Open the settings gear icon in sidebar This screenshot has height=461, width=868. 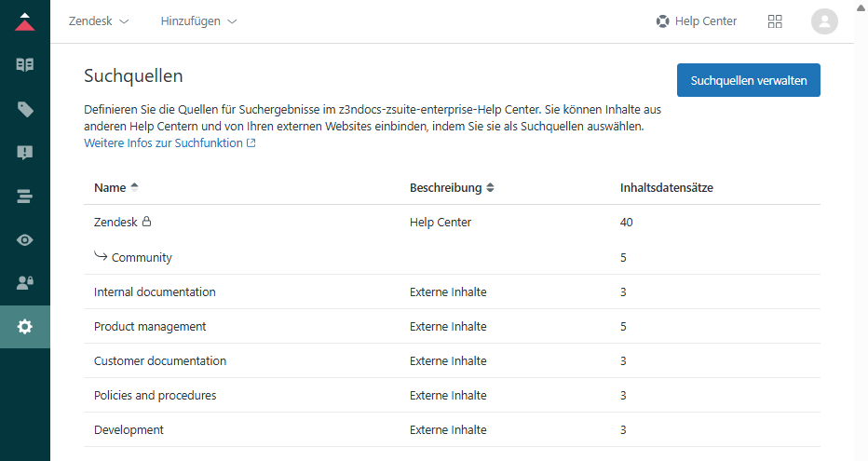click(25, 327)
